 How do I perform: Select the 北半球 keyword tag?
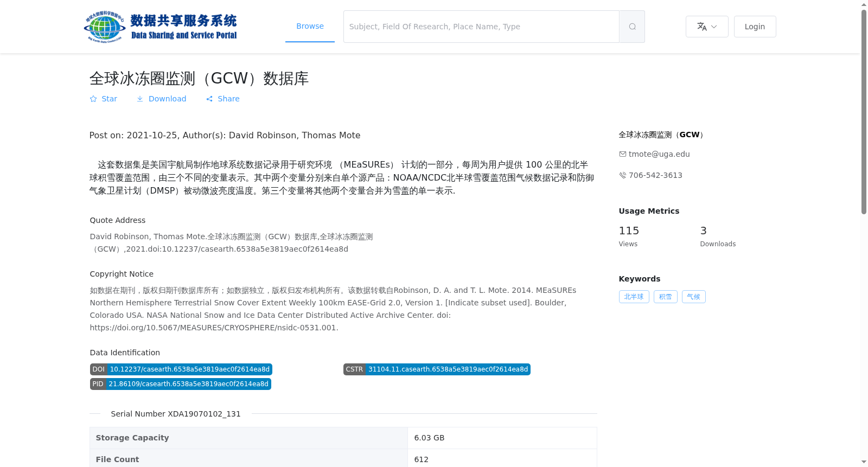(x=634, y=297)
